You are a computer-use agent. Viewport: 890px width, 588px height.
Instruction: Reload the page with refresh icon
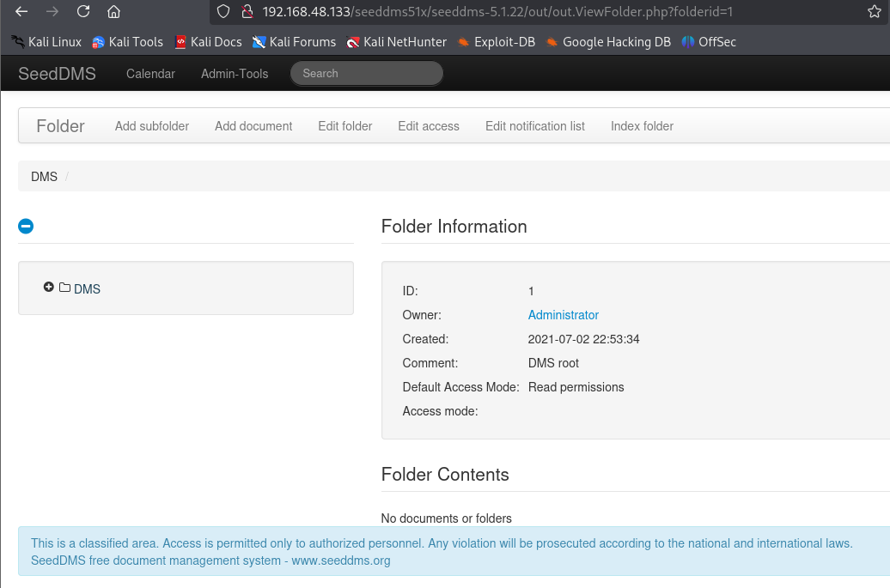click(83, 12)
